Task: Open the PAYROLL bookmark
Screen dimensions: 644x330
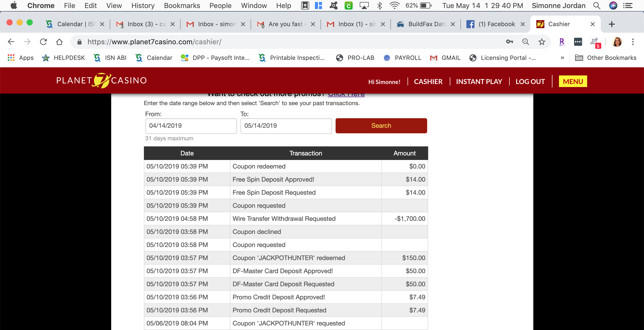Action: coord(402,58)
